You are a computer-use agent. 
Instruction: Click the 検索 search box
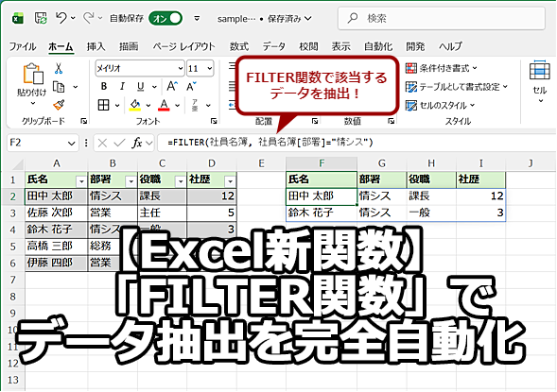click(442, 18)
